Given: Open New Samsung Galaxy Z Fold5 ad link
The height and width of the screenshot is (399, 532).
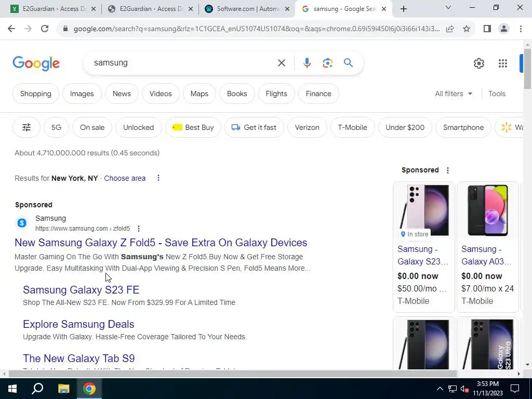Looking at the screenshot, I should click(x=161, y=243).
